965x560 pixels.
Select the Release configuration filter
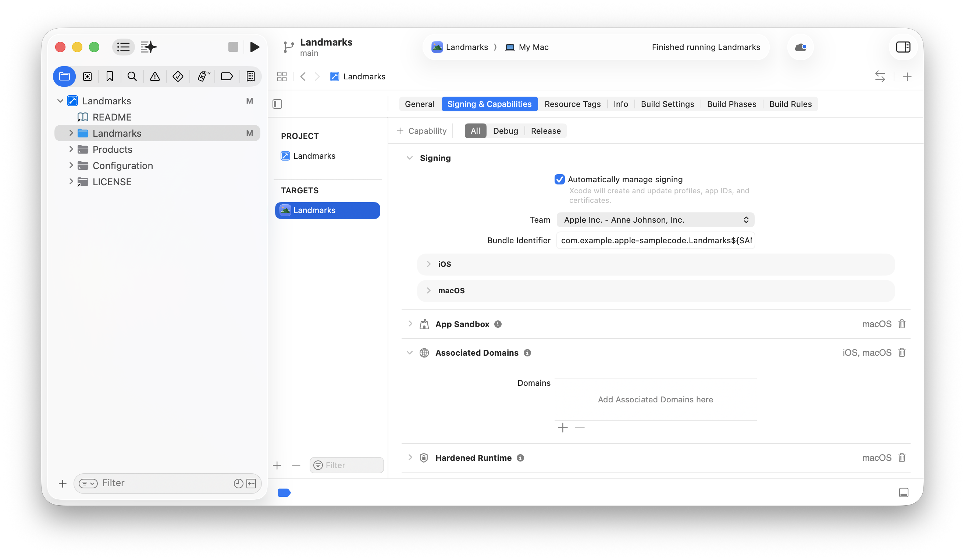pyautogui.click(x=546, y=131)
